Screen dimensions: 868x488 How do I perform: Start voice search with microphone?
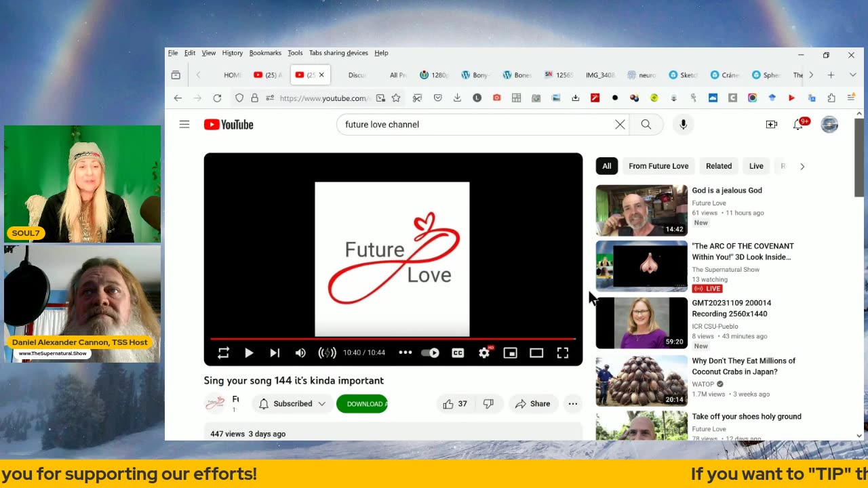pyautogui.click(x=684, y=125)
